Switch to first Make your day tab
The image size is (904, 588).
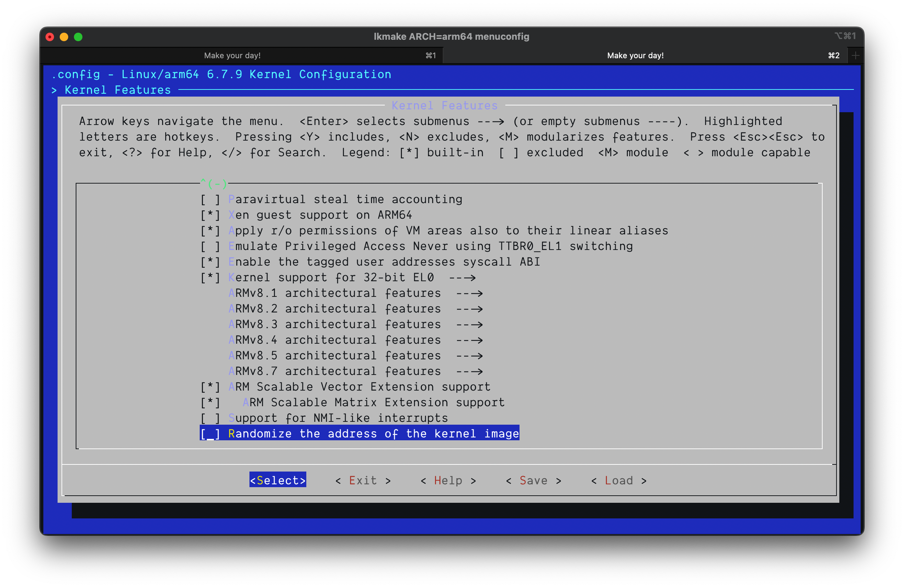pyautogui.click(x=232, y=55)
